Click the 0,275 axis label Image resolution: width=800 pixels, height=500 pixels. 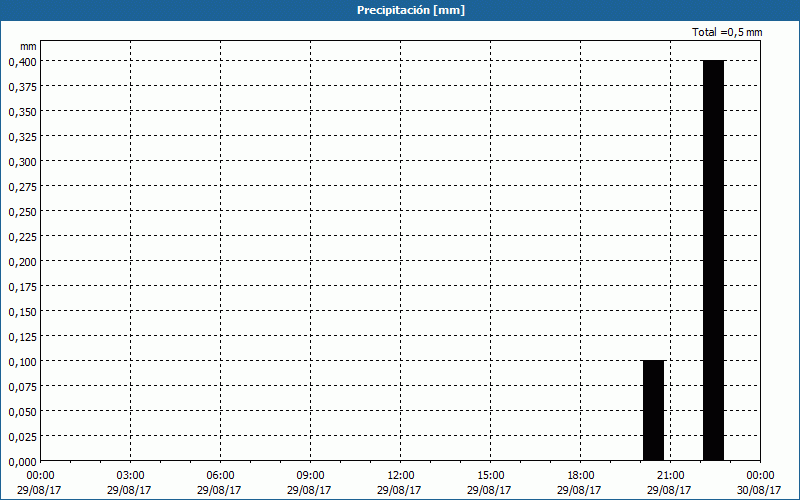22,187
